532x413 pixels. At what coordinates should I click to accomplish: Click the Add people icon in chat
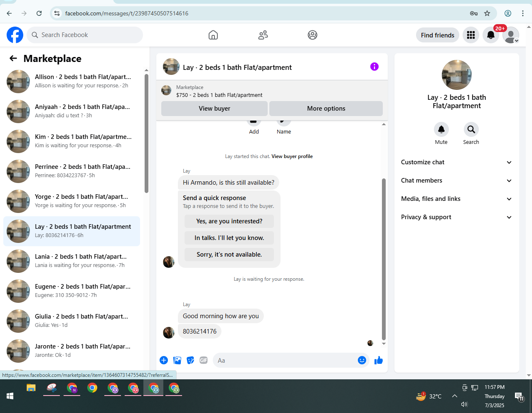coord(254,124)
